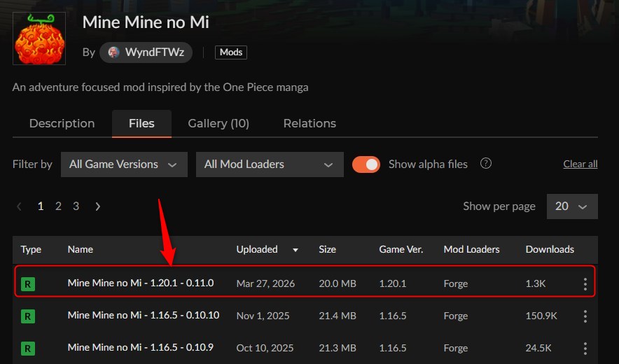
Task: Toggle the Show alpha files switch
Action: pos(366,164)
